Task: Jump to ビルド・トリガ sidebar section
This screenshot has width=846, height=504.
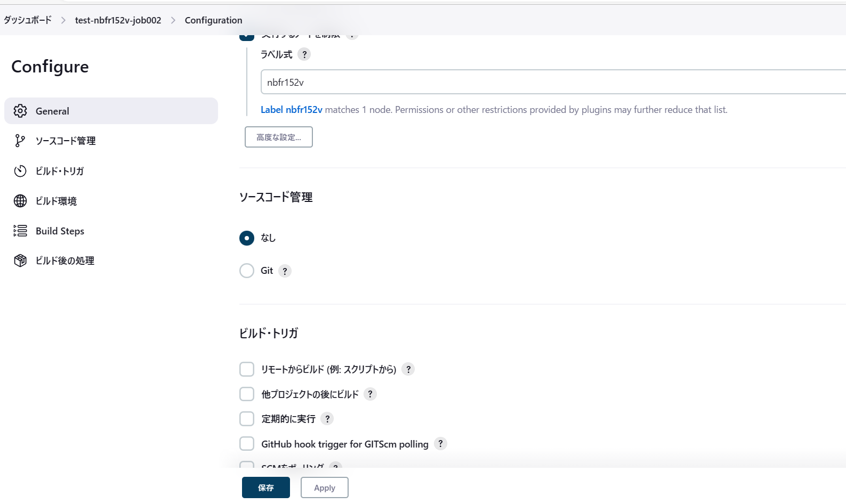Action: [111, 171]
